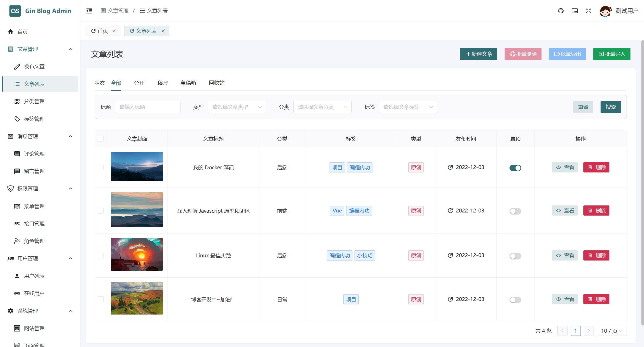Open the 请选择文章类型 dropdown

[237, 107]
